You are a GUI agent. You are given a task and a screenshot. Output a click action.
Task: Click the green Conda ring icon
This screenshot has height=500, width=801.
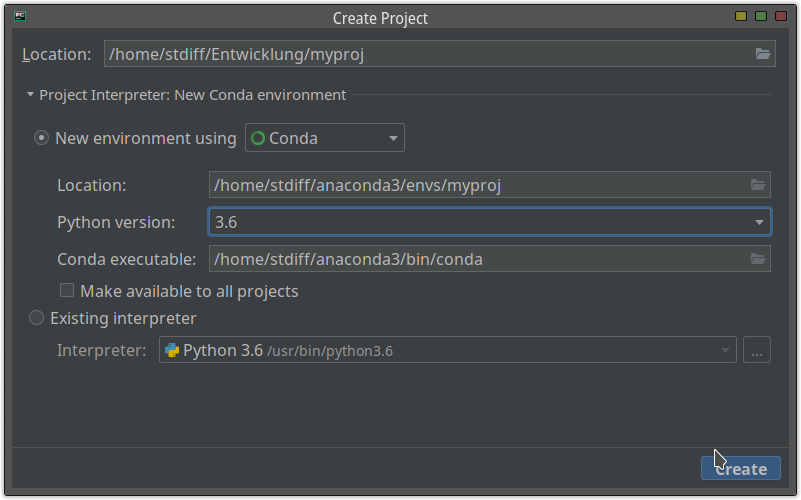tap(258, 138)
